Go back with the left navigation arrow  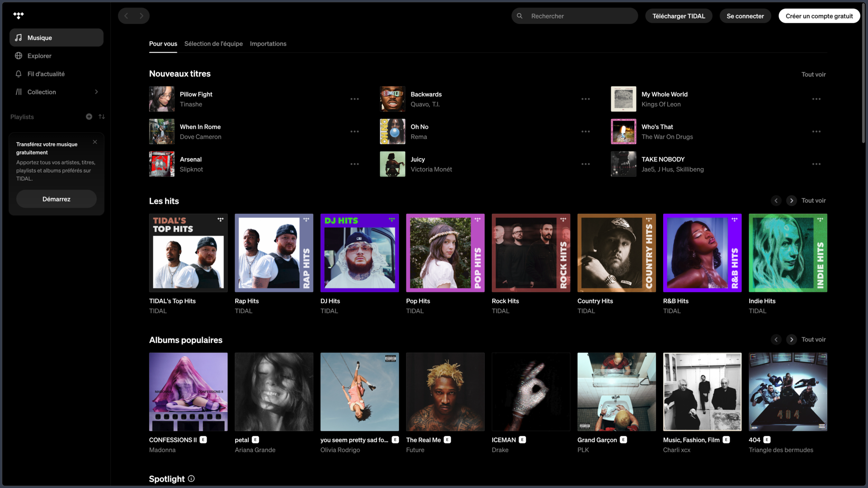tap(126, 16)
